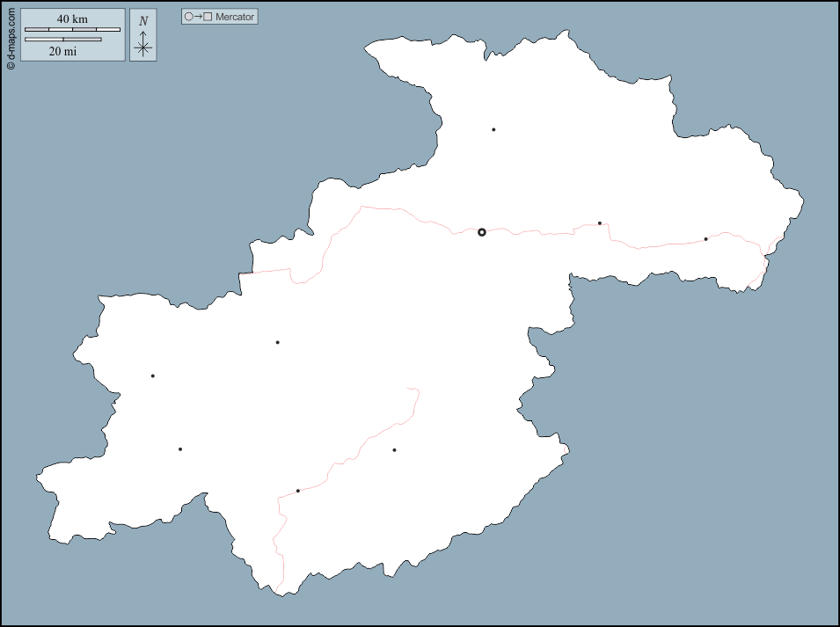Select the capital city ring marker

click(x=482, y=232)
